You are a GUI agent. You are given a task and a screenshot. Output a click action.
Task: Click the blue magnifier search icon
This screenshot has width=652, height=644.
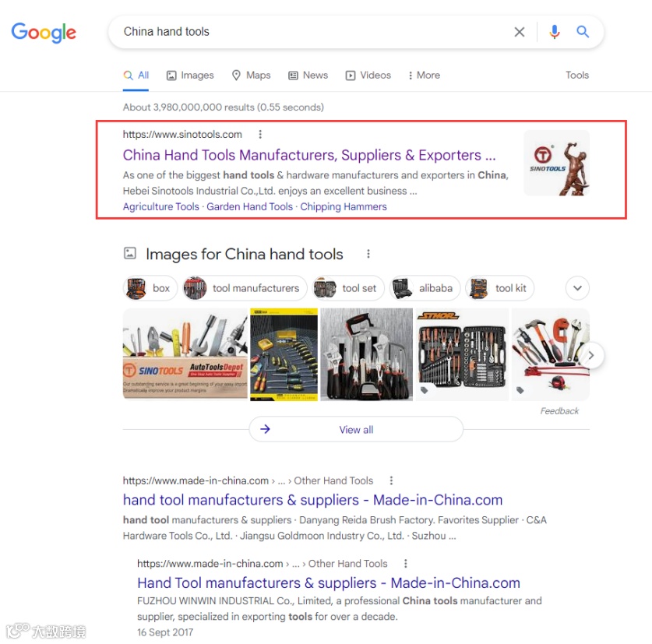tap(583, 32)
